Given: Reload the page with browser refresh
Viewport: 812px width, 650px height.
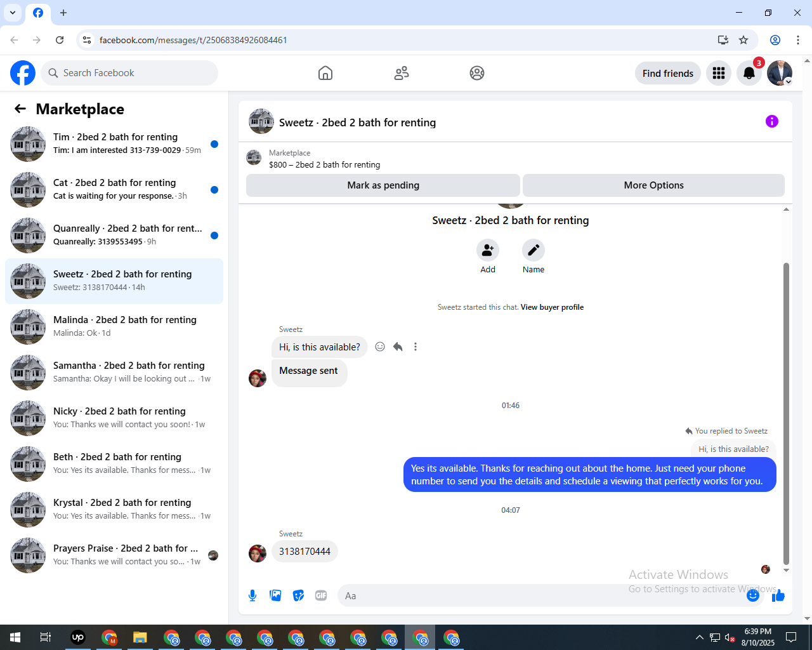Looking at the screenshot, I should coord(60,40).
